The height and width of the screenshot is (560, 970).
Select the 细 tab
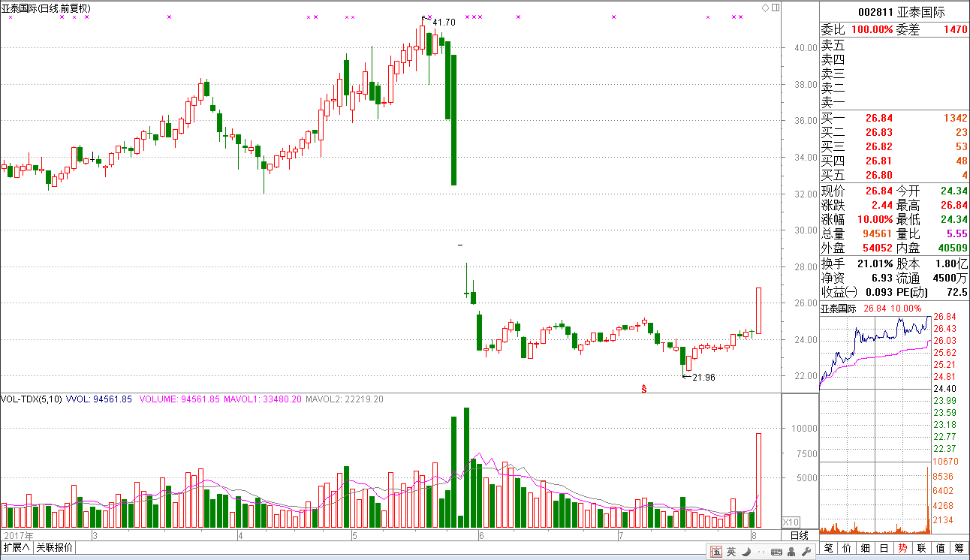(866, 548)
